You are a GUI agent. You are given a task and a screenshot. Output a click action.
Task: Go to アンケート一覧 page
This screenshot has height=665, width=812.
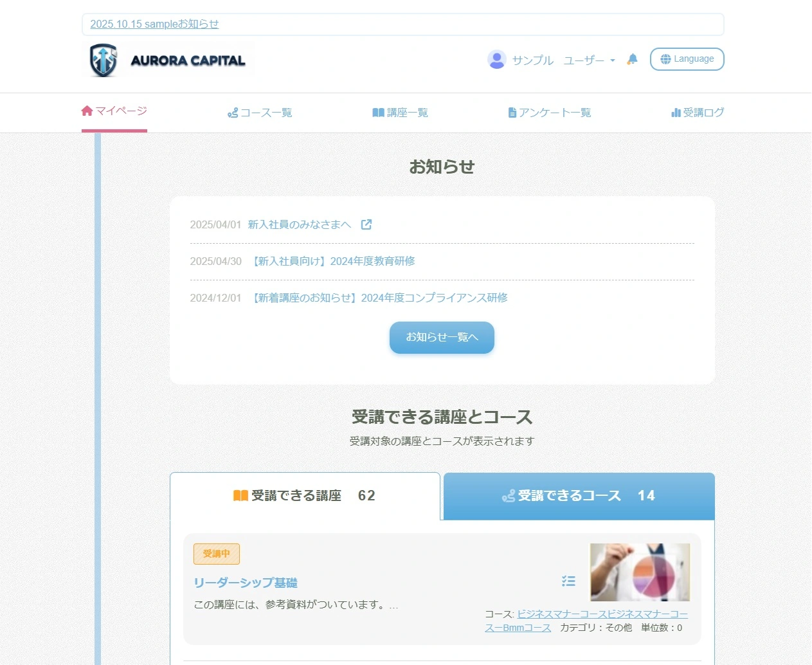(x=549, y=113)
